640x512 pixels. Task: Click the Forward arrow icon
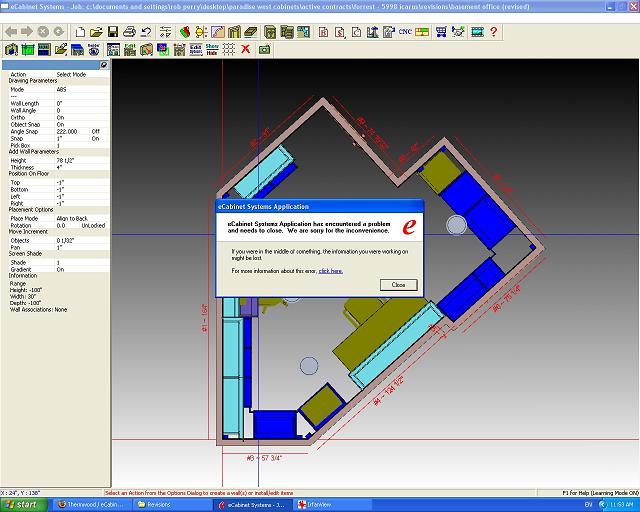(27, 32)
